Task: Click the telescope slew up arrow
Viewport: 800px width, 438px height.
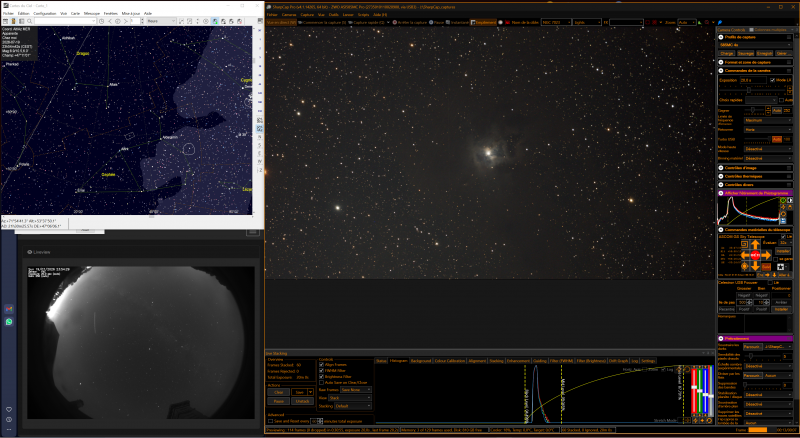Action: pos(756,244)
